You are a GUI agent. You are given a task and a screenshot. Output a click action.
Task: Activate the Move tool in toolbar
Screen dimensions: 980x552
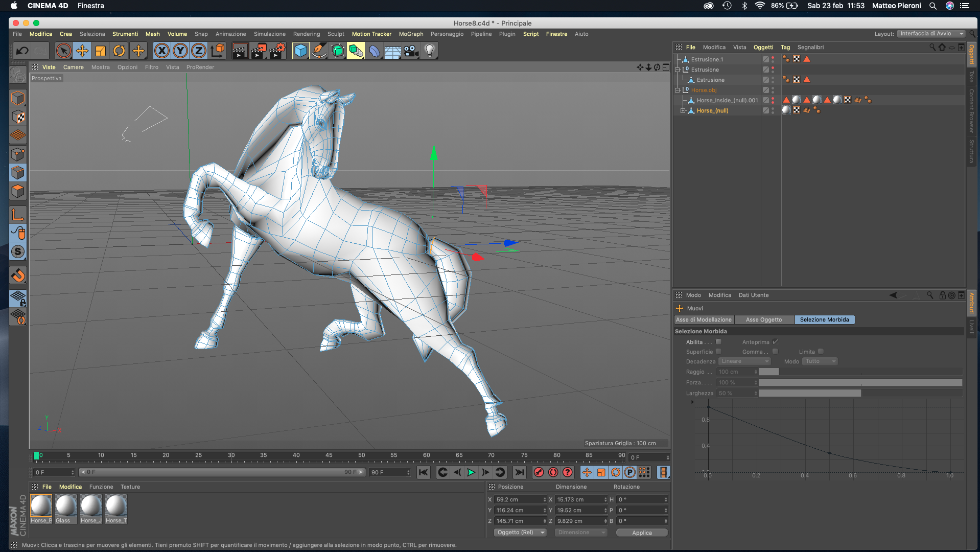click(x=82, y=51)
